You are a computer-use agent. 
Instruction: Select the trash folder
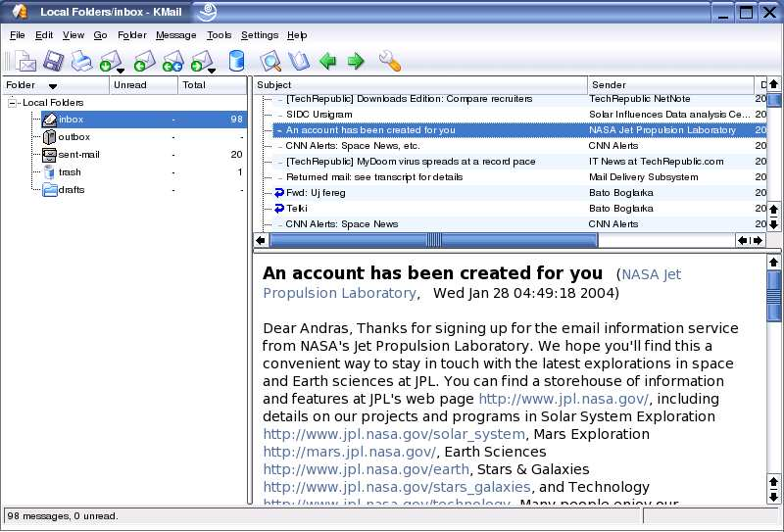coord(144,172)
